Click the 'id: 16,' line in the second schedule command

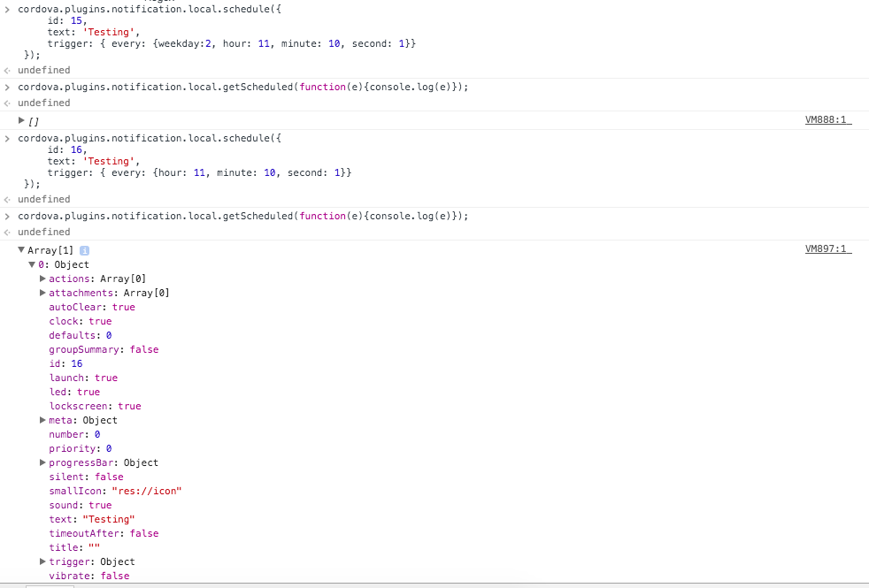(67, 149)
